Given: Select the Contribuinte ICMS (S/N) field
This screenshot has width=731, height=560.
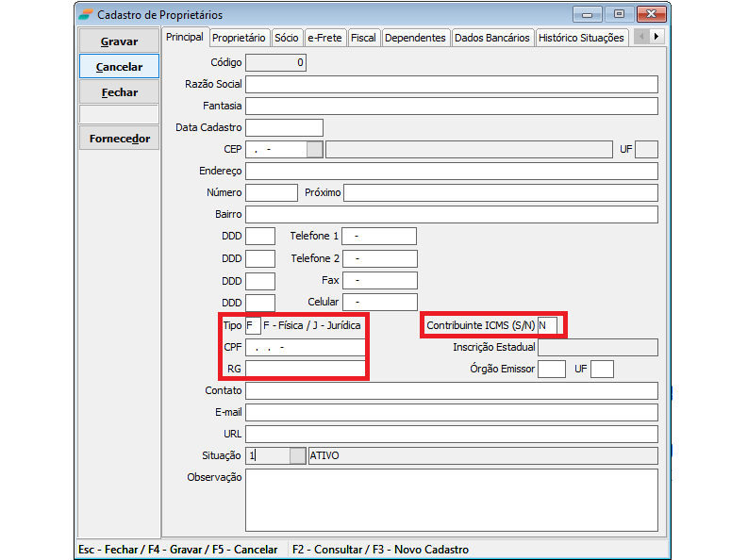Looking at the screenshot, I should [x=548, y=325].
